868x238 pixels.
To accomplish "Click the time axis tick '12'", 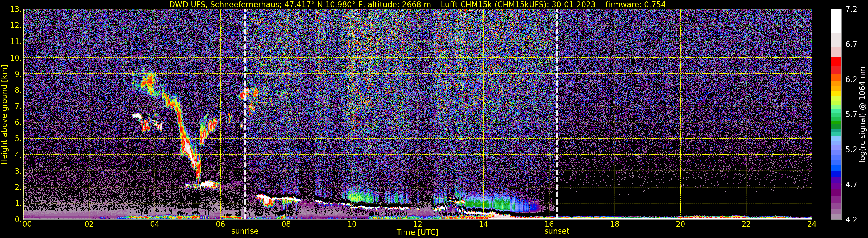I will [417, 224].
